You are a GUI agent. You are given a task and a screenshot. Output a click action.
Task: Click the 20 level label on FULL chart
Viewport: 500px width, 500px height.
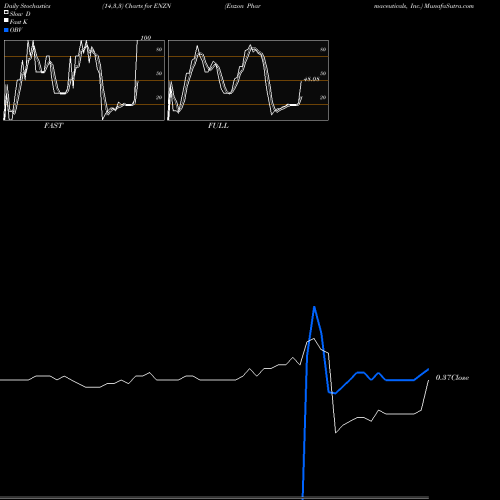[x=323, y=97]
